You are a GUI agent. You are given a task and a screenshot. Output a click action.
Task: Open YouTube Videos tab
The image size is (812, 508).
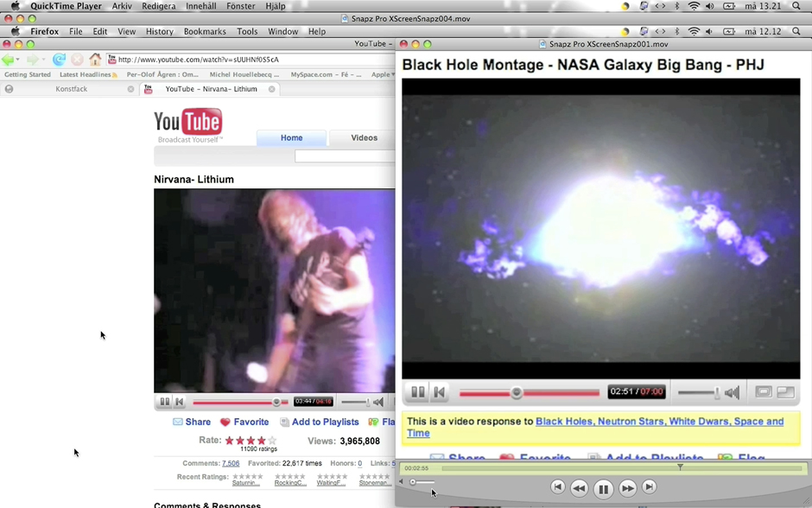[x=364, y=137]
